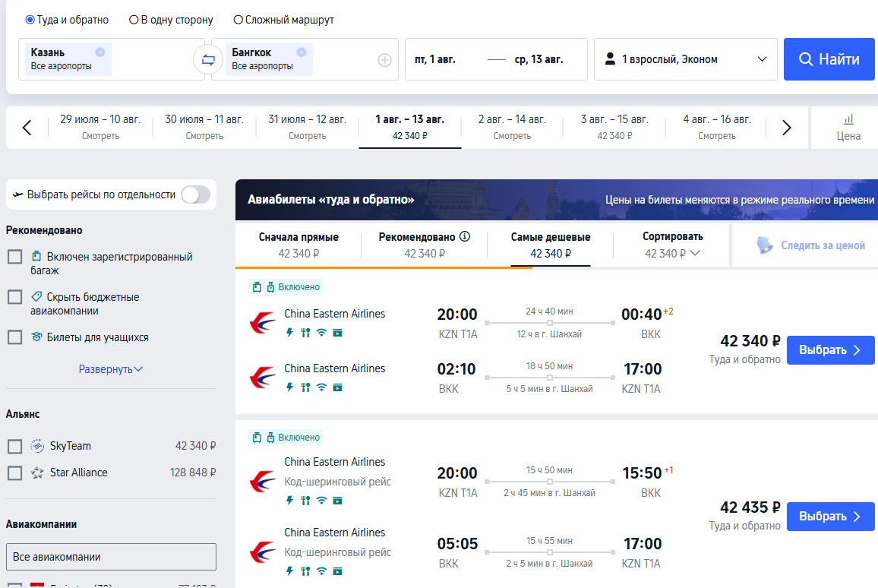Open the Сортировать sorting dropdown

click(x=672, y=245)
